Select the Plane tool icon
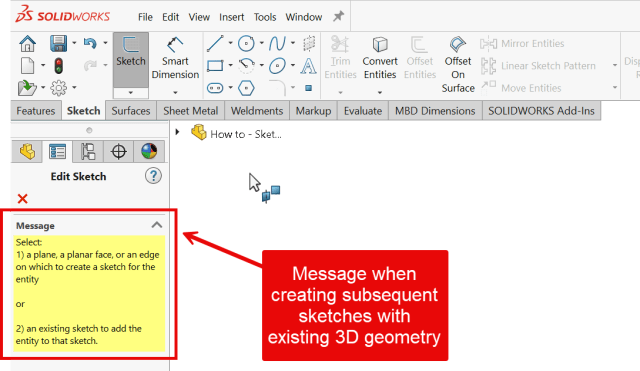Image resolution: width=640 pixels, height=371 pixels. coord(309,43)
